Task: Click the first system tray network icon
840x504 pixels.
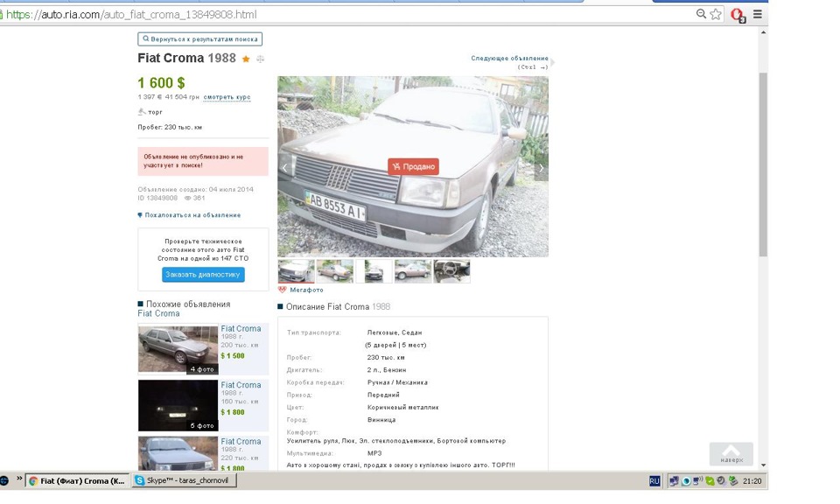Action: pos(674,481)
